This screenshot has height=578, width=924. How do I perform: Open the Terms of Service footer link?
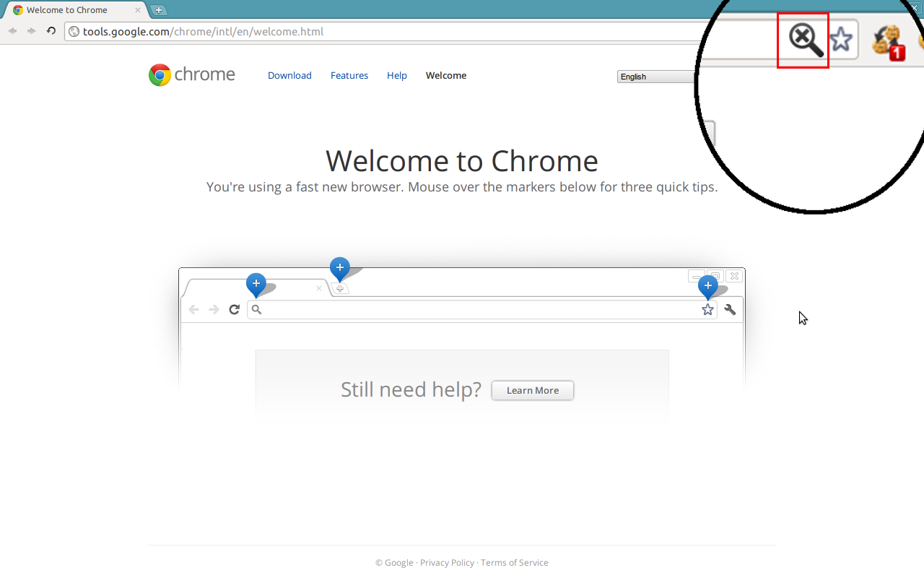coord(515,563)
